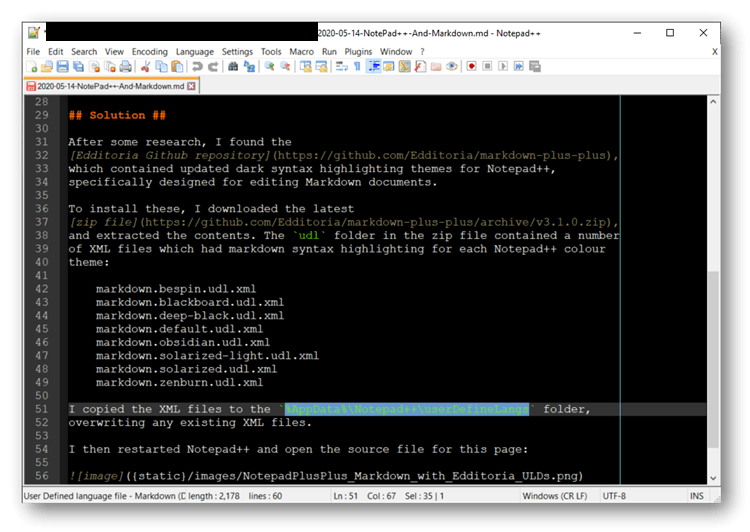Click the Synchronize Vertical Scrolling icon
Screen dimensions: 750x532
305,66
